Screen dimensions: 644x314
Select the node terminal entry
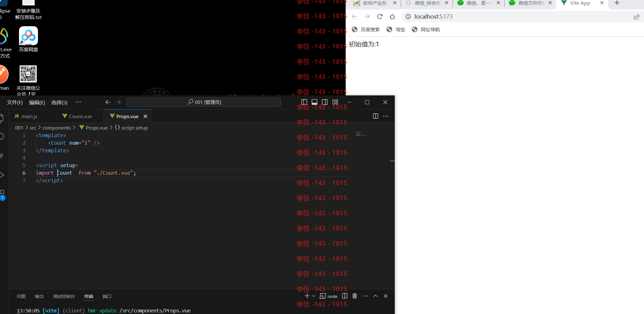coord(329,296)
